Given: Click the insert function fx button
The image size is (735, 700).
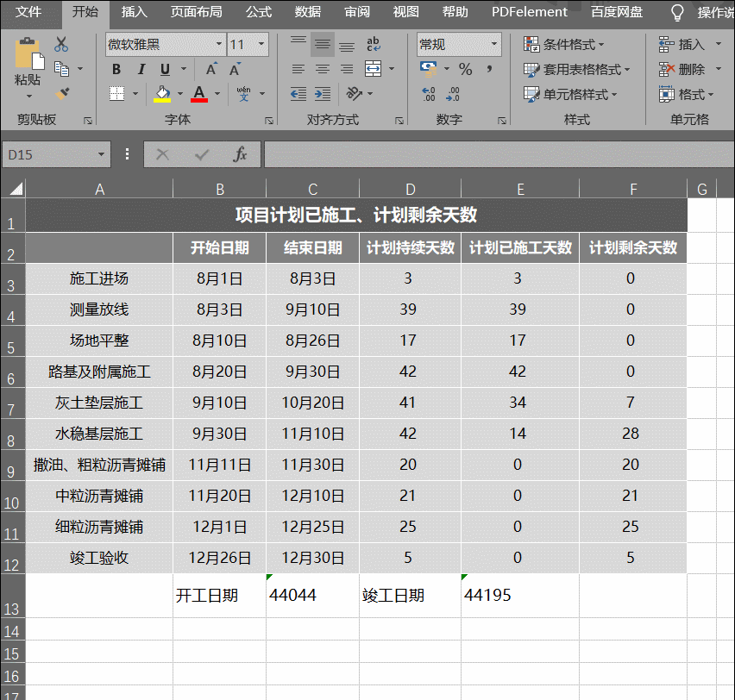Looking at the screenshot, I should click(240, 154).
